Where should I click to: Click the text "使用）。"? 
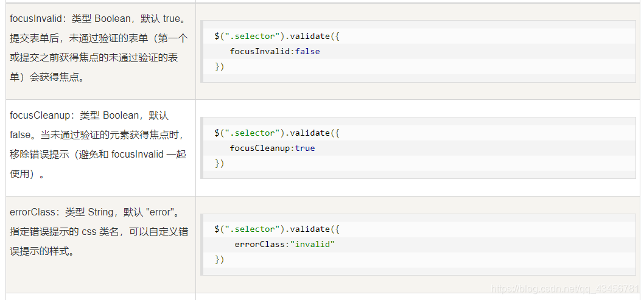[27, 173]
